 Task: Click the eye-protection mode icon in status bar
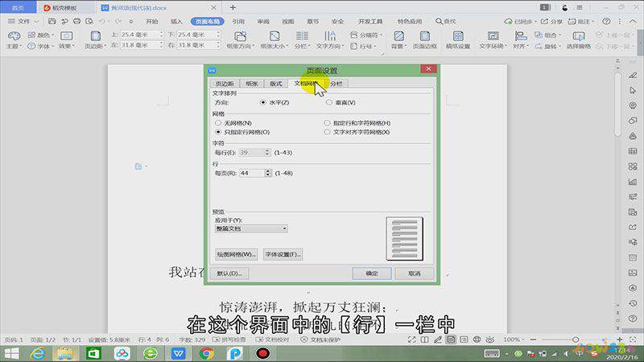[490, 339]
